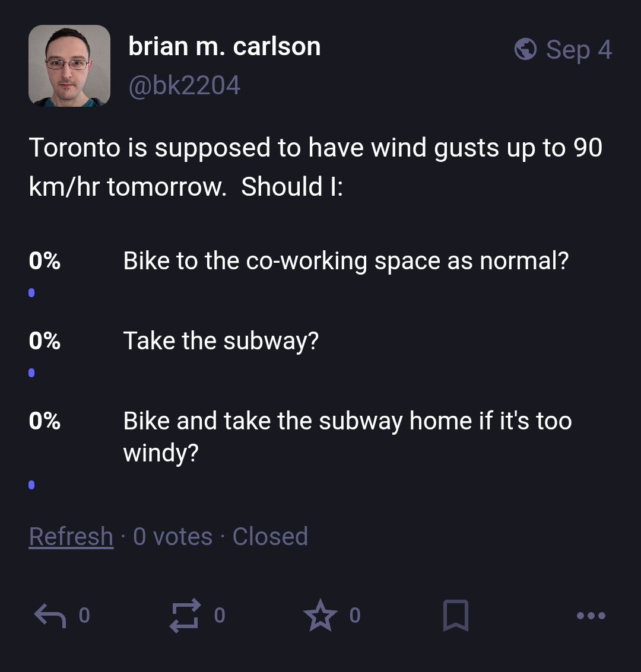Screen dimensions: 641x672
Task: Open the three-dot more options menu
Action: coord(591,616)
